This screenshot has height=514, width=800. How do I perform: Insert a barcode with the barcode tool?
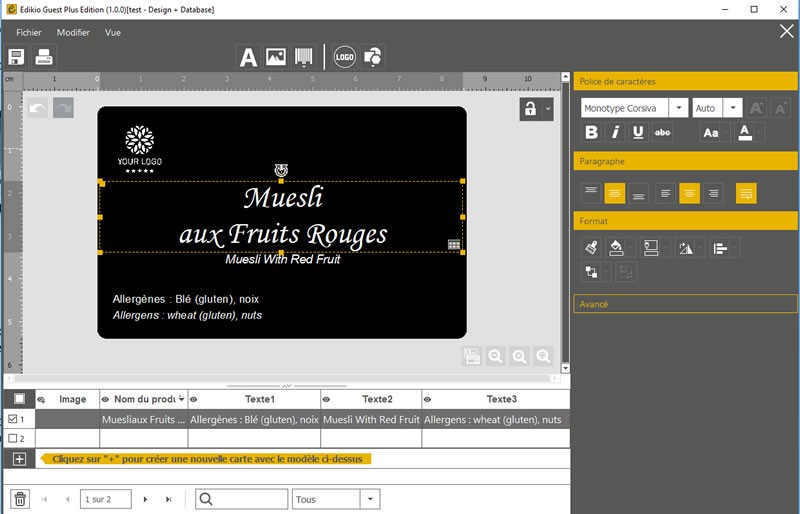(x=302, y=57)
